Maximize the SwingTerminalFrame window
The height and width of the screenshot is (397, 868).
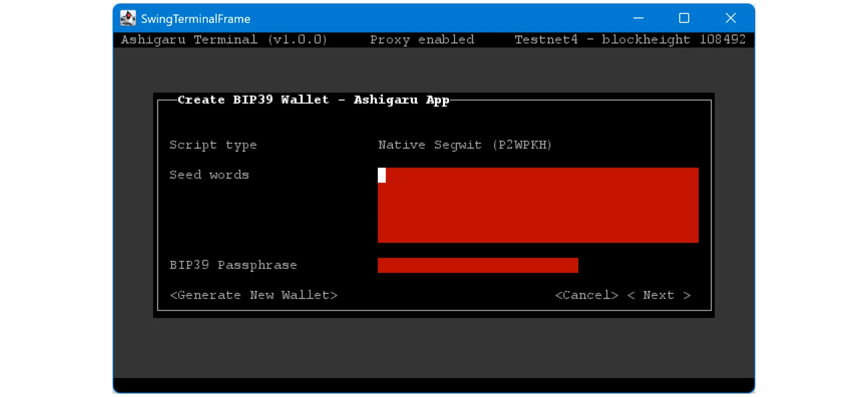click(684, 18)
